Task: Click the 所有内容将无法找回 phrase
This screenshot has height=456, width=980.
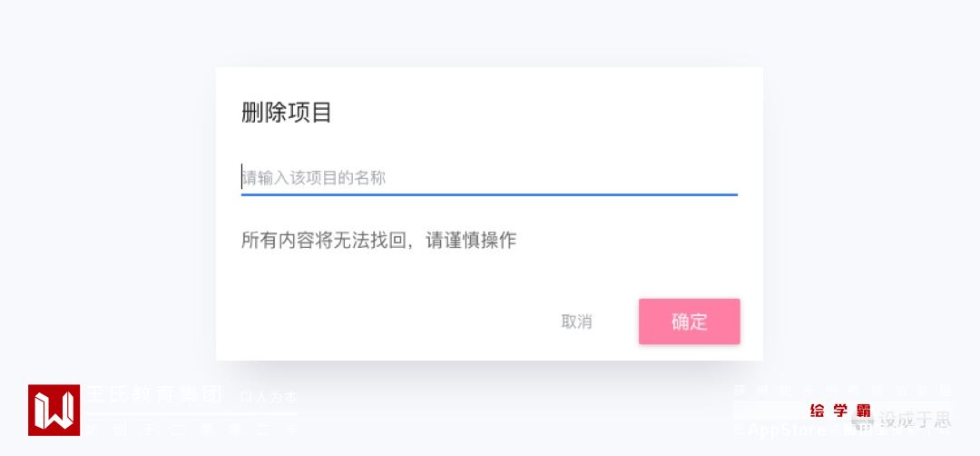Action: coord(319,241)
